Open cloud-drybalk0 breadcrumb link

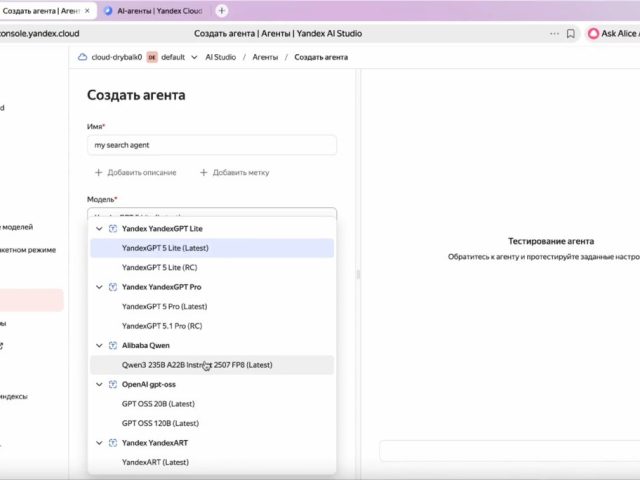pyautogui.click(x=117, y=57)
